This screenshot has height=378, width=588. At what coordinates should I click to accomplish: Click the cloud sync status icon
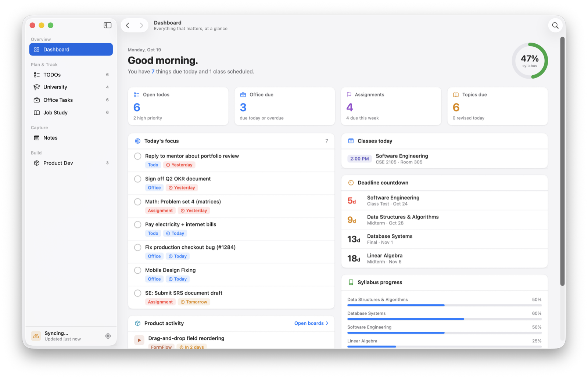36,336
